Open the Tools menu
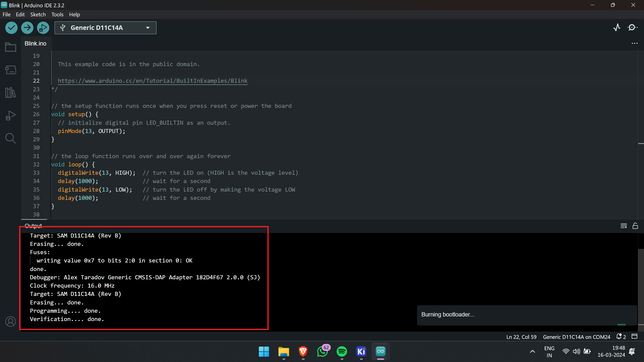644x362 pixels. click(x=57, y=15)
